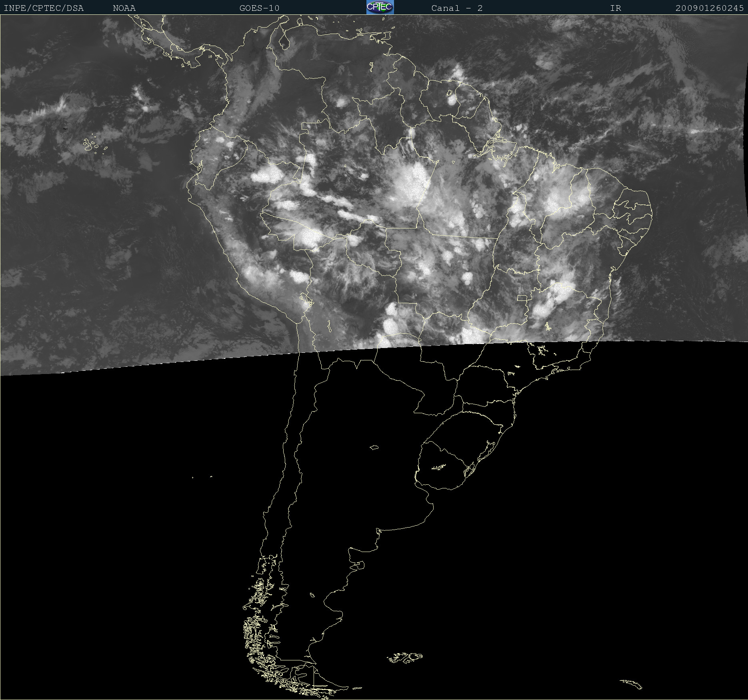Click the IR label in header

click(616, 8)
